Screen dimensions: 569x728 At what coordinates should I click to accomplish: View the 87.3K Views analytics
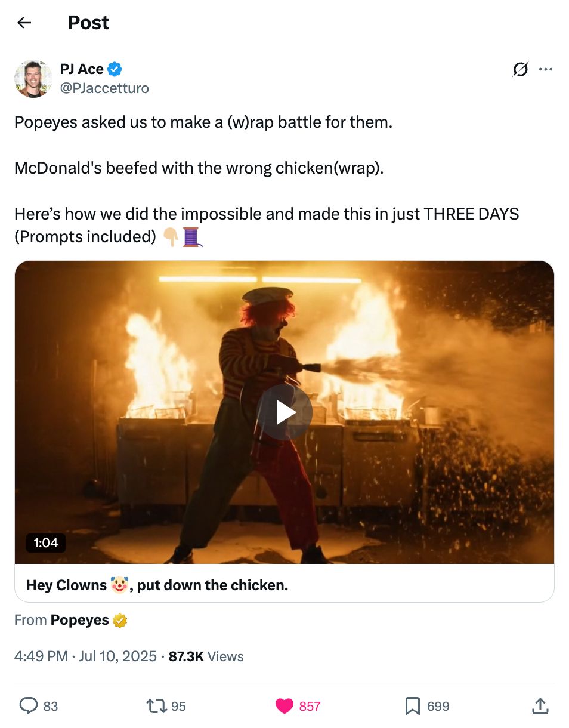(x=206, y=656)
